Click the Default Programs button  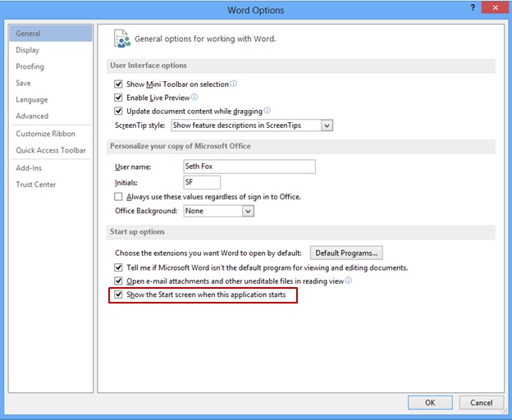pyautogui.click(x=345, y=253)
